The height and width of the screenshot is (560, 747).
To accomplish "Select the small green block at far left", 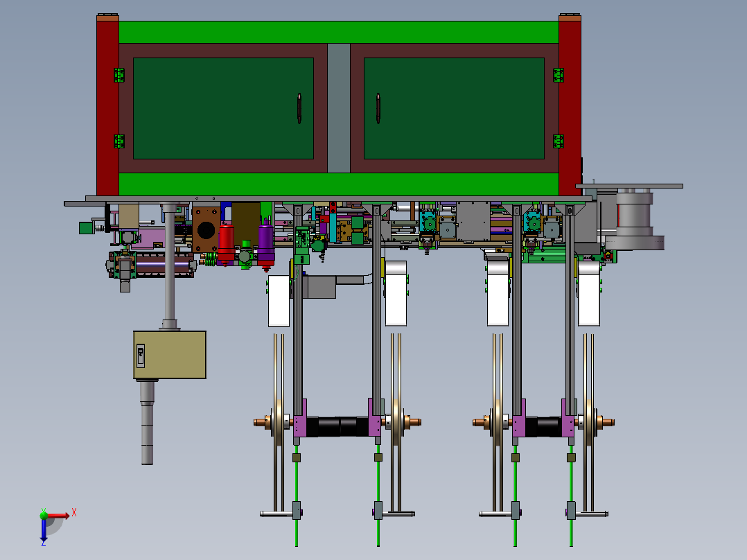I will pyautogui.click(x=86, y=228).
